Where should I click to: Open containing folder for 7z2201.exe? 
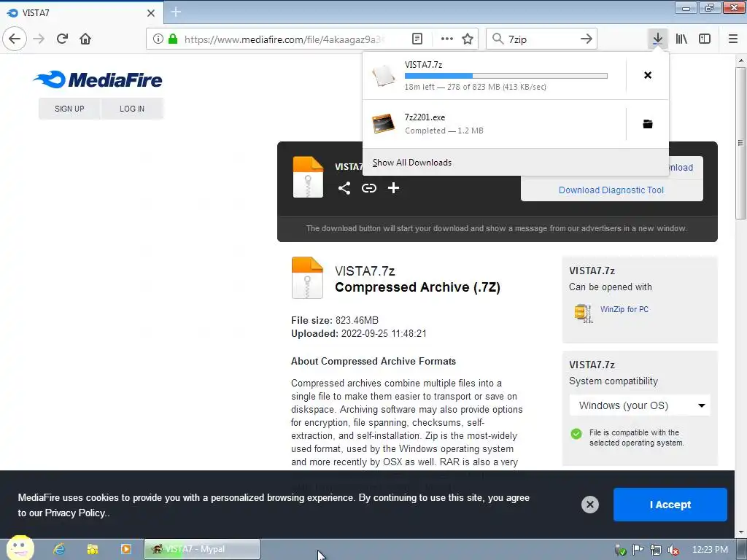point(648,124)
